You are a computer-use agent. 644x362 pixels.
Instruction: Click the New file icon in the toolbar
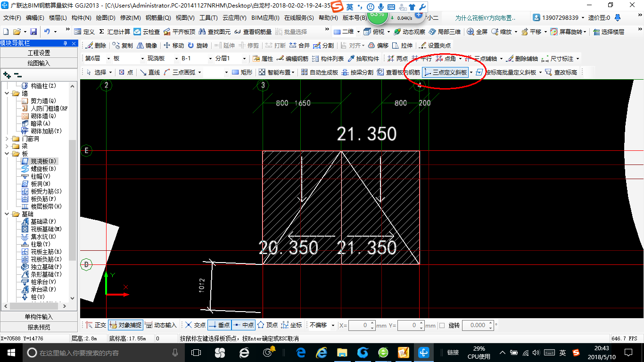[6, 32]
